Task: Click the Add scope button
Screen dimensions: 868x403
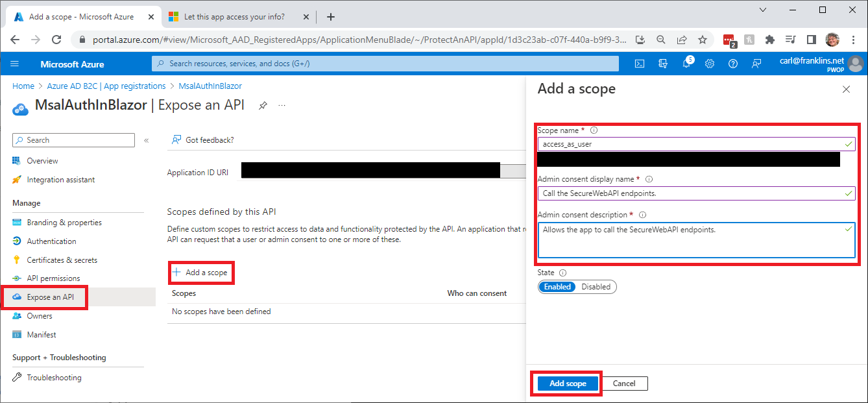Action: [x=568, y=384]
